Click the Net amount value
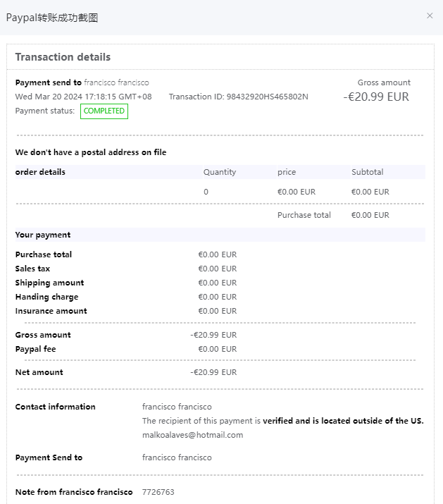The width and height of the screenshot is (443, 504). 213,372
